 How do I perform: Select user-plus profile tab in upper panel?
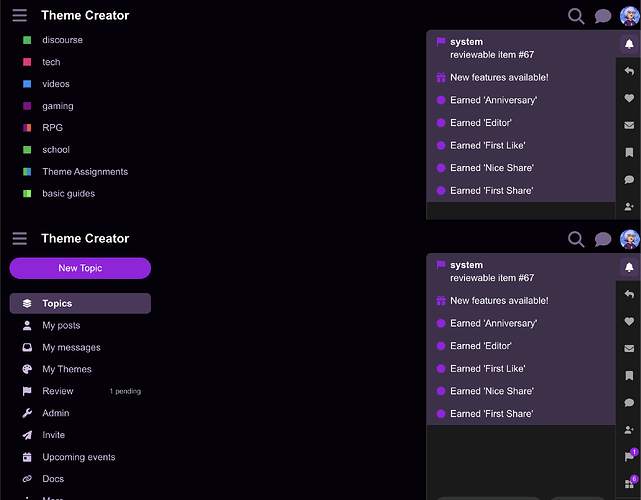(630, 207)
